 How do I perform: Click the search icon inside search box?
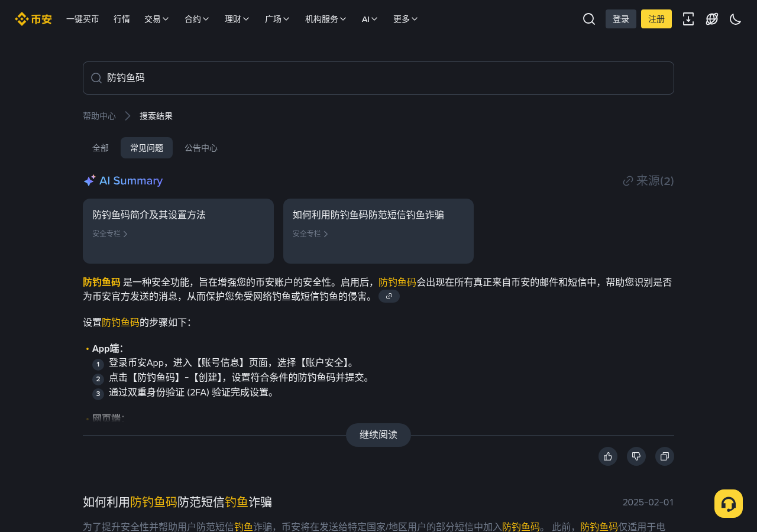96,78
